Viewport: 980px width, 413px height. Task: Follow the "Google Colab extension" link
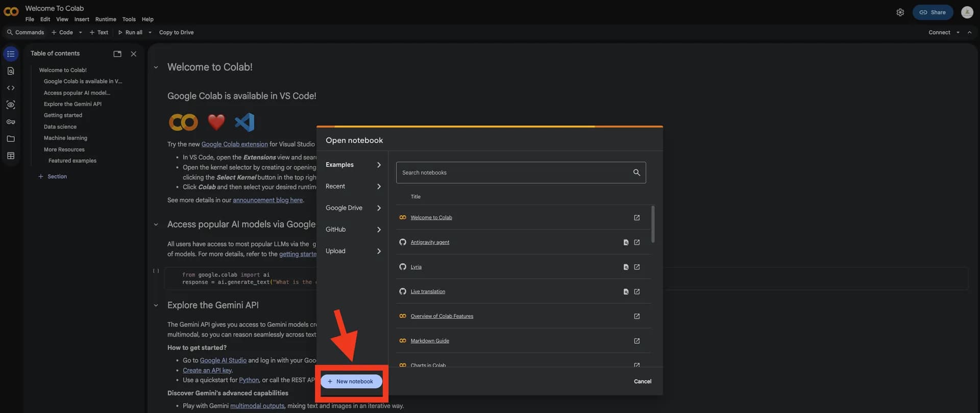(234, 144)
